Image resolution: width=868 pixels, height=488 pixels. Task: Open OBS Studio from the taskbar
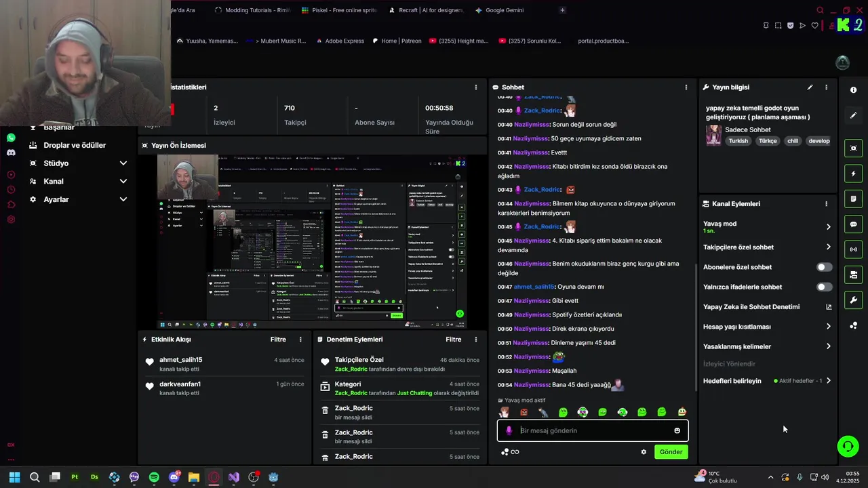(254, 477)
